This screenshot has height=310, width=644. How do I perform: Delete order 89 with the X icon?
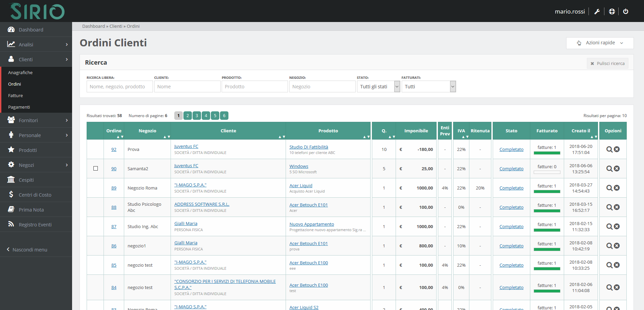617,188
